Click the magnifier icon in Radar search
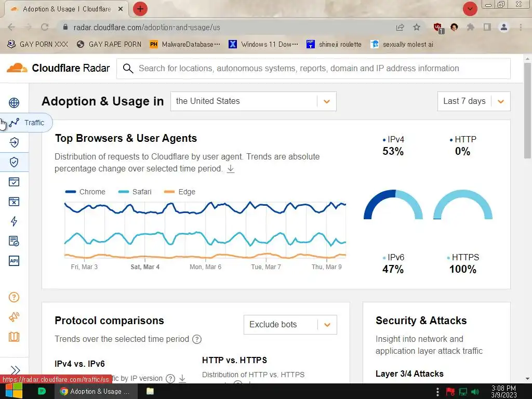Screen dimensions: 532x399 128,68
